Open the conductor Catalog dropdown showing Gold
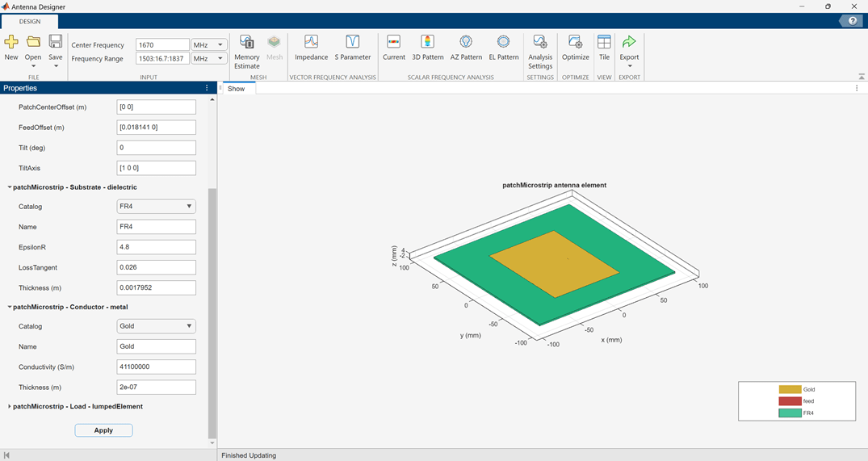868x461 pixels. [x=156, y=326]
